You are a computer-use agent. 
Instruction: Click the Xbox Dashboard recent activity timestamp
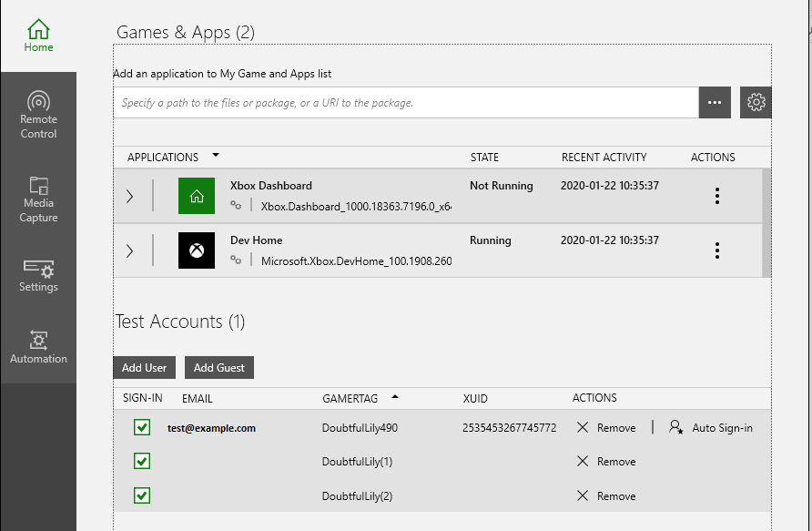tap(610, 186)
